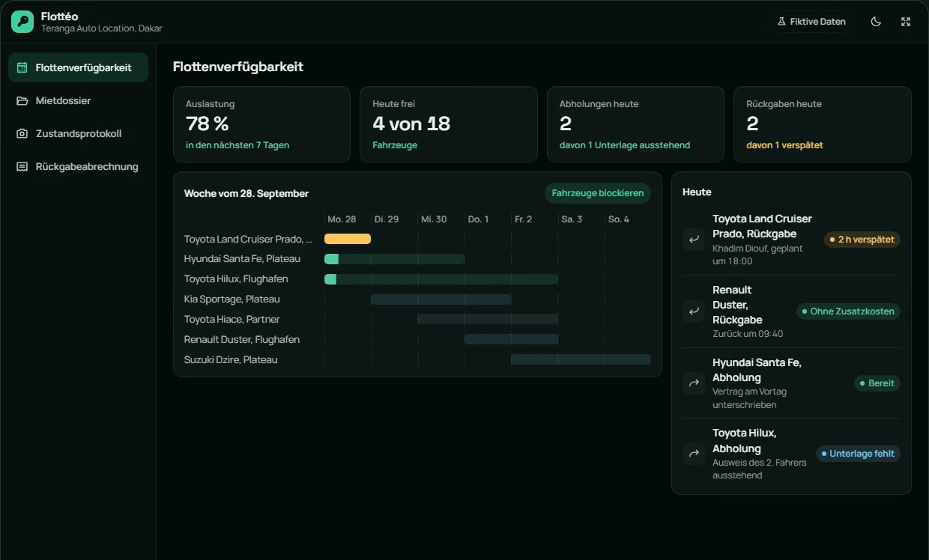Open the Auslastung 78 % card

(261, 124)
